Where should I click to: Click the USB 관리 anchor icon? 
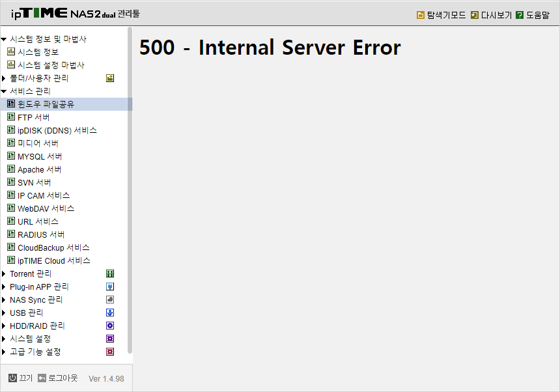pos(110,313)
